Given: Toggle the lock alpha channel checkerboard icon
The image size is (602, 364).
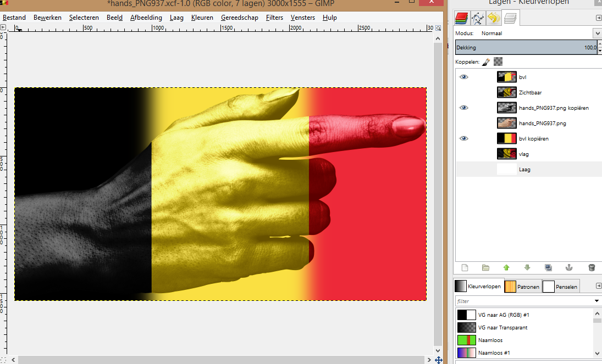Looking at the screenshot, I should [498, 62].
